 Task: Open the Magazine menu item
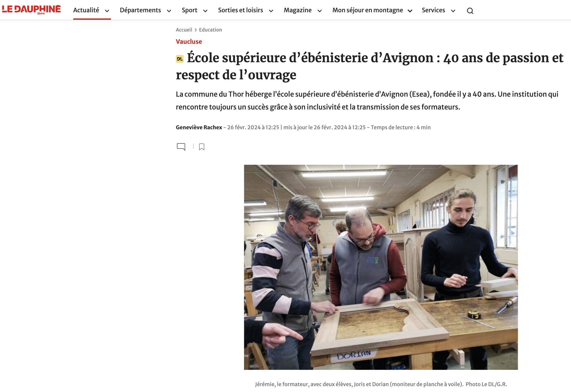point(298,10)
